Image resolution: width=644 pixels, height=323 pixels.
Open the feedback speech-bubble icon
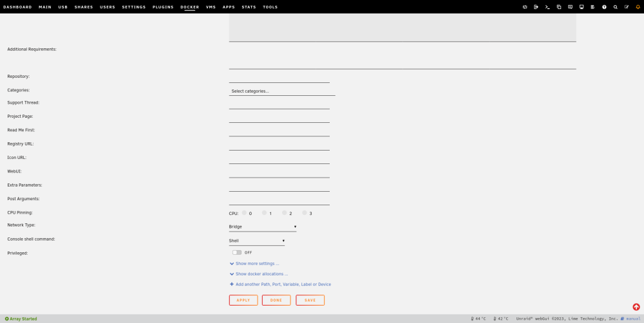pyautogui.click(x=570, y=7)
